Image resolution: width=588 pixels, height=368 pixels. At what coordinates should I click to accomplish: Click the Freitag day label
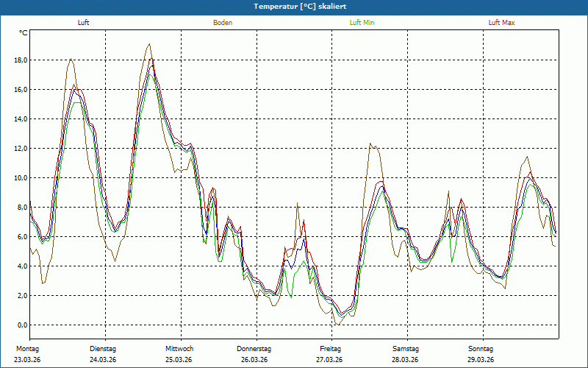[x=330, y=348]
